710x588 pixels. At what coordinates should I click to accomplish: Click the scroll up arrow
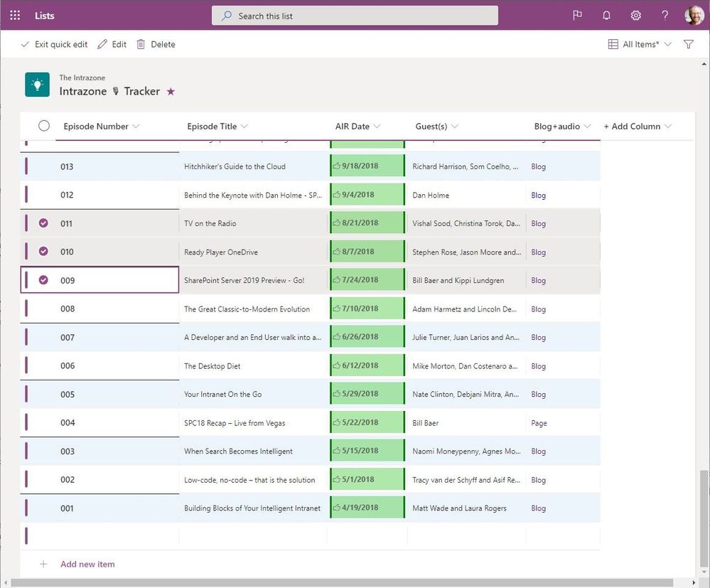pos(704,64)
